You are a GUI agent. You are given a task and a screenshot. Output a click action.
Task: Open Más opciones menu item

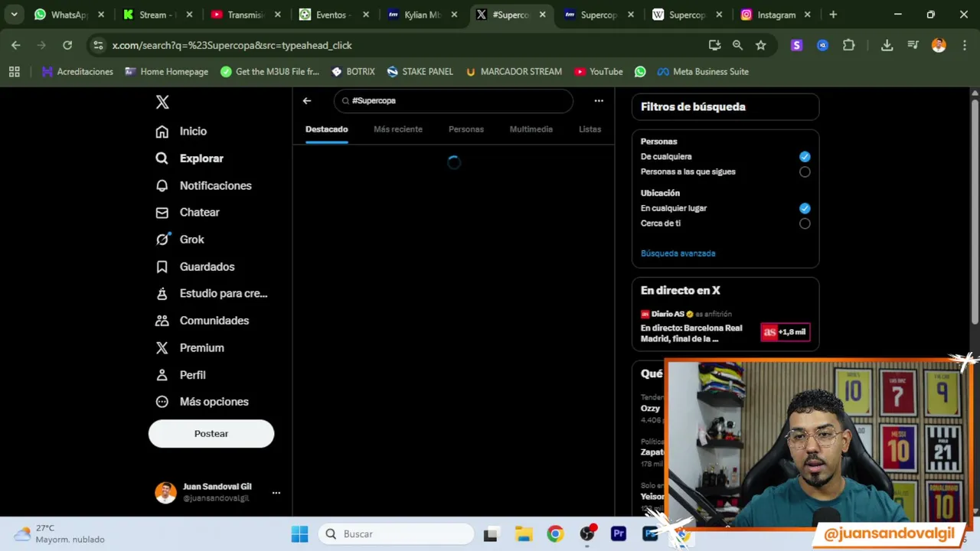[202, 402]
